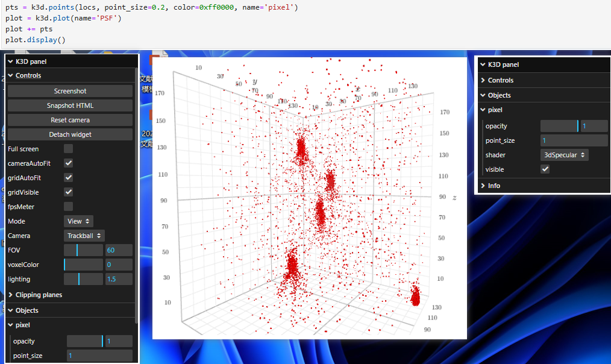Collapse the right panel's Objects section
This screenshot has height=364, width=611.
(x=483, y=95)
